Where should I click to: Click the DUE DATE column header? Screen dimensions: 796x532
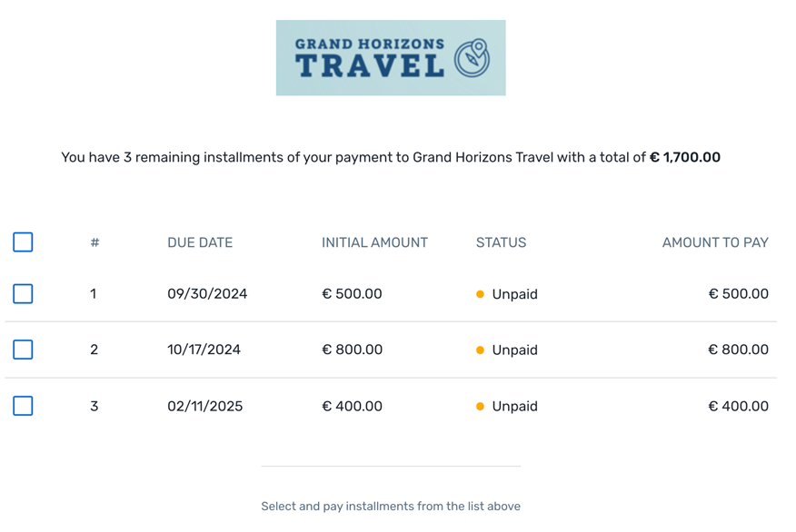[x=200, y=242]
